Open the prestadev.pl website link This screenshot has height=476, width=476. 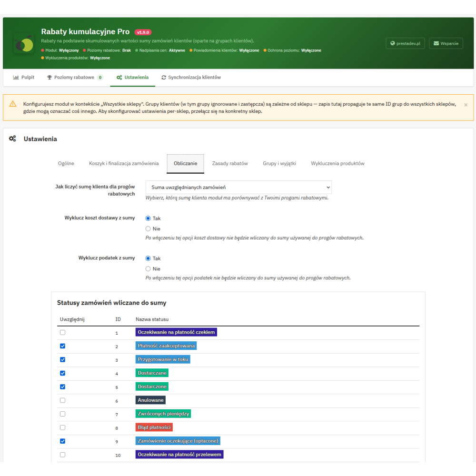coord(405,43)
